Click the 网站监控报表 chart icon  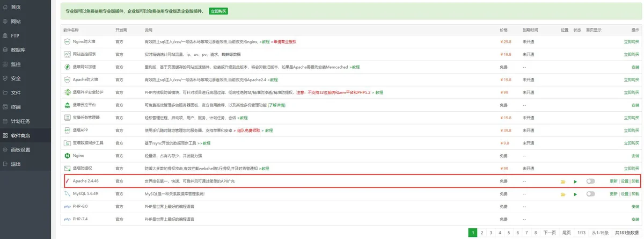[x=68, y=54]
